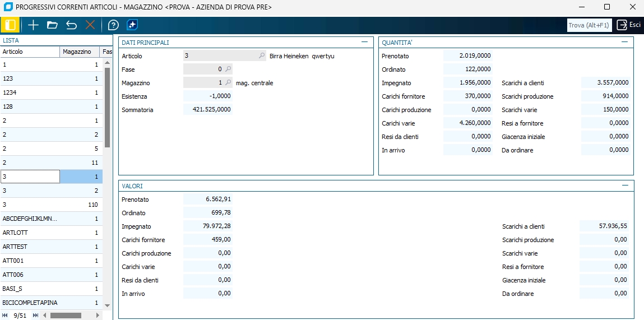Click Scarichi a clienti quantity 3.557,0000
This screenshot has height=320, width=644.
pos(605,82)
